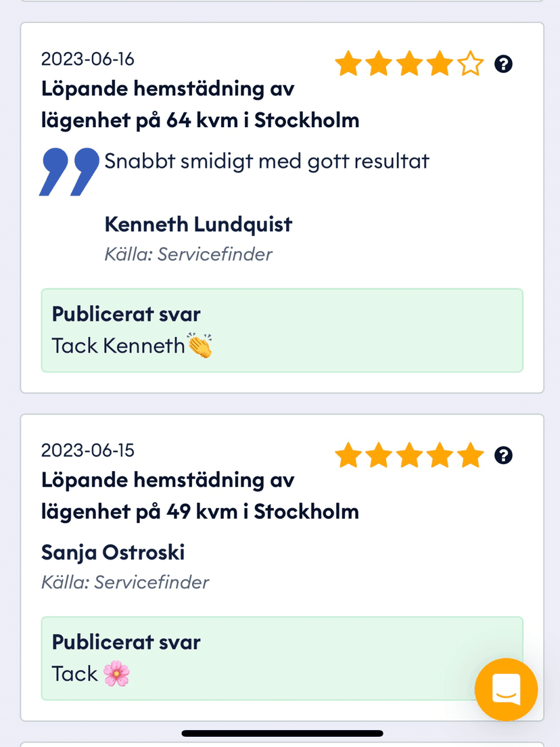The width and height of the screenshot is (560, 747).
Task: Tap the home indicator bar at bottom
Action: tap(283, 733)
